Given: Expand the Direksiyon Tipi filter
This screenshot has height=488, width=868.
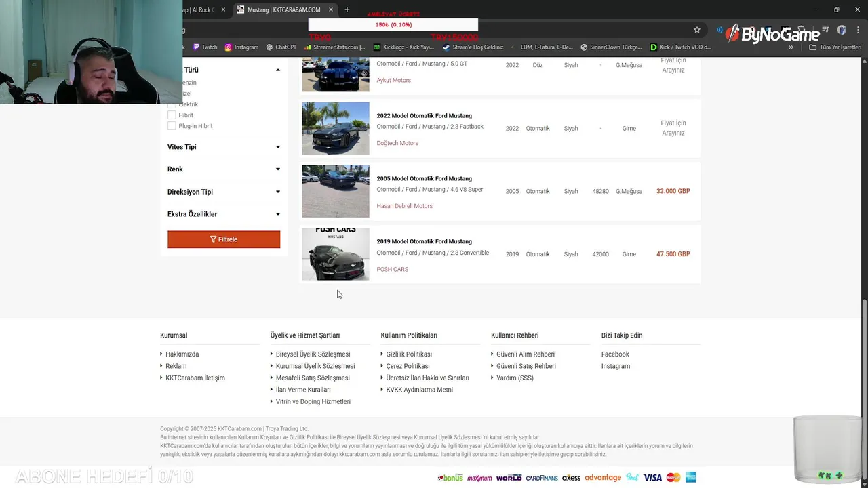Looking at the screenshot, I should 224,192.
